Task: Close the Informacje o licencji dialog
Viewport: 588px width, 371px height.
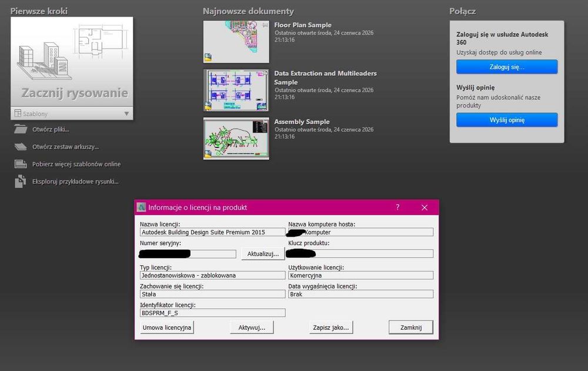Action: pyautogui.click(x=424, y=208)
